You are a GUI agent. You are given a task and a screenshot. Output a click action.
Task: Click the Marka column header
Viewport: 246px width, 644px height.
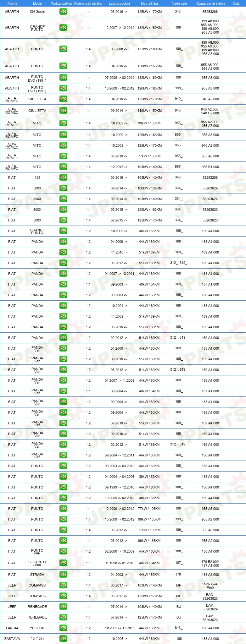point(12,3)
